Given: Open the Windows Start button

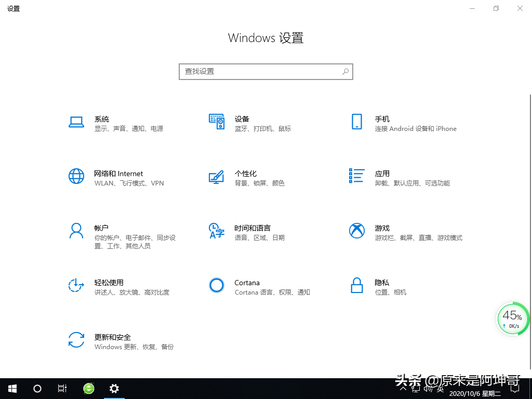Looking at the screenshot, I should tap(12, 389).
